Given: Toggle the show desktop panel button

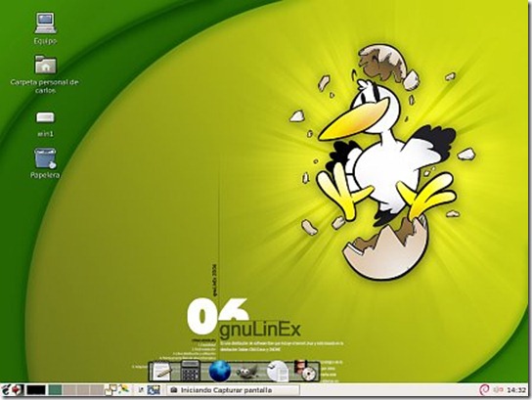Looking at the screenshot, I should (x=154, y=390).
